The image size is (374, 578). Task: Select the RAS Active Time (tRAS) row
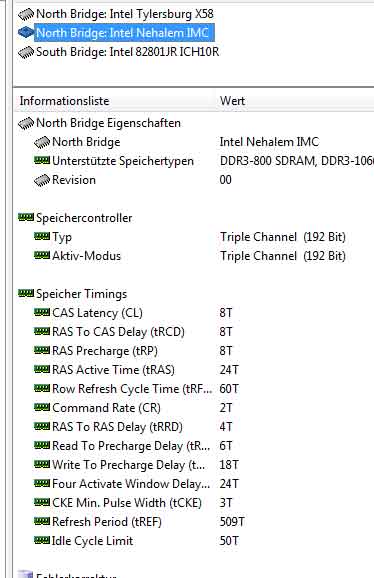click(x=194, y=370)
